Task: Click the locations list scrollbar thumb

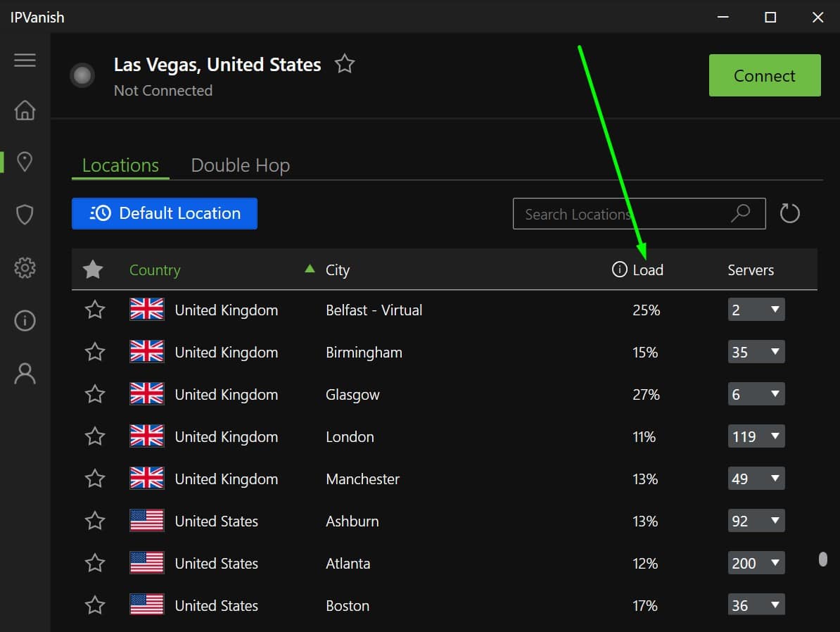Action: [x=823, y=559]
